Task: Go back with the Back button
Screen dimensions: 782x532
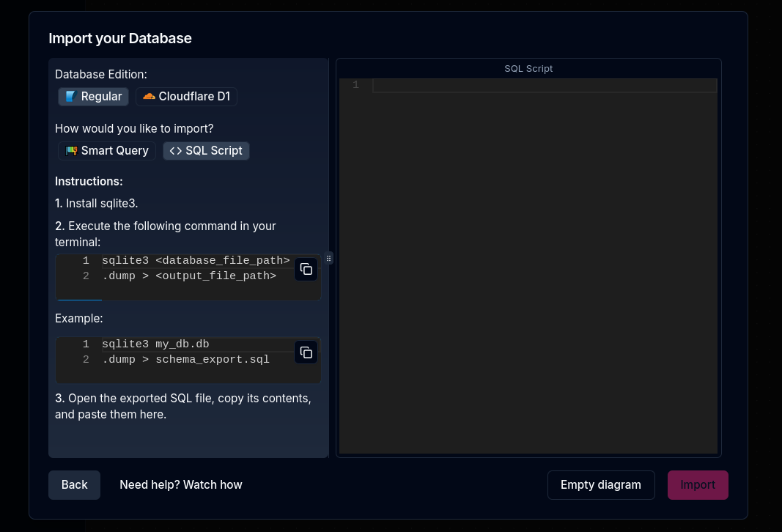Action: 74,485
